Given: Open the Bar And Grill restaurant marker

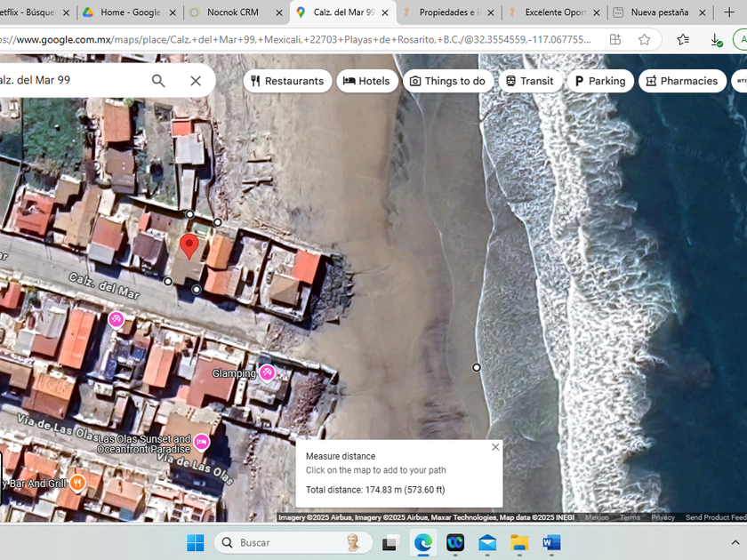Looking at the screenshot, I should (x=77, y=484).
